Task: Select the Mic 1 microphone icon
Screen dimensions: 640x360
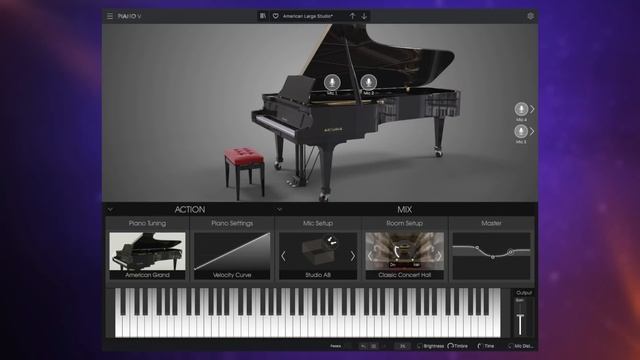Action: pos(332,82)
